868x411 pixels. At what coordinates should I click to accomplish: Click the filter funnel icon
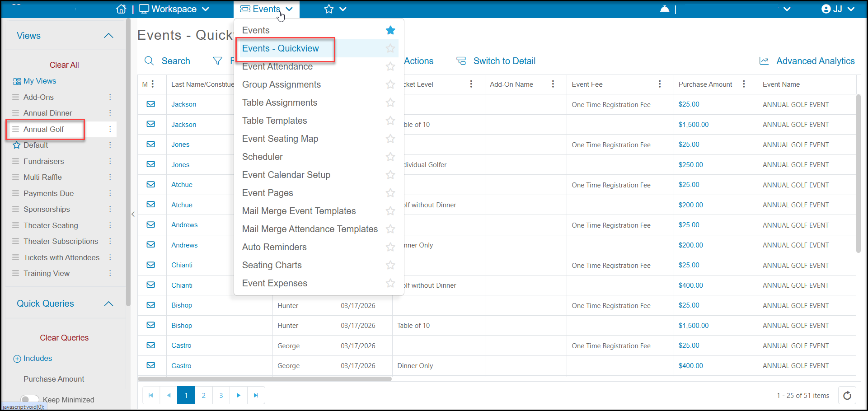point(217,61)
